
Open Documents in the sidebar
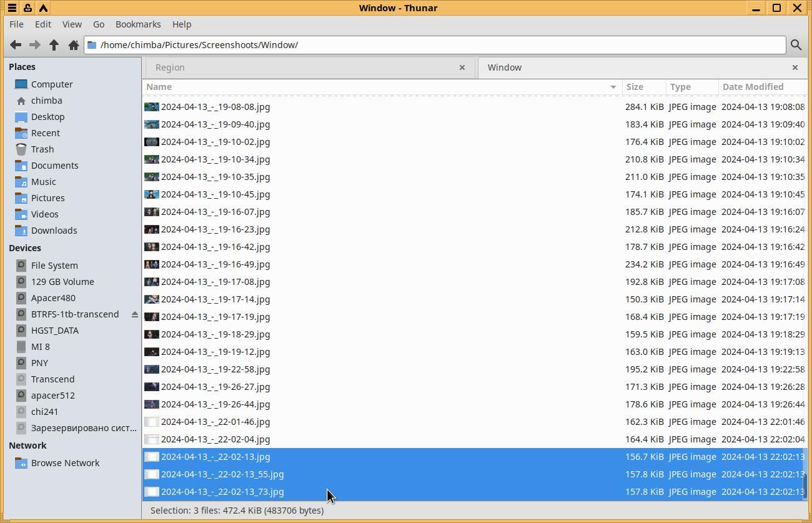[55, 166]
